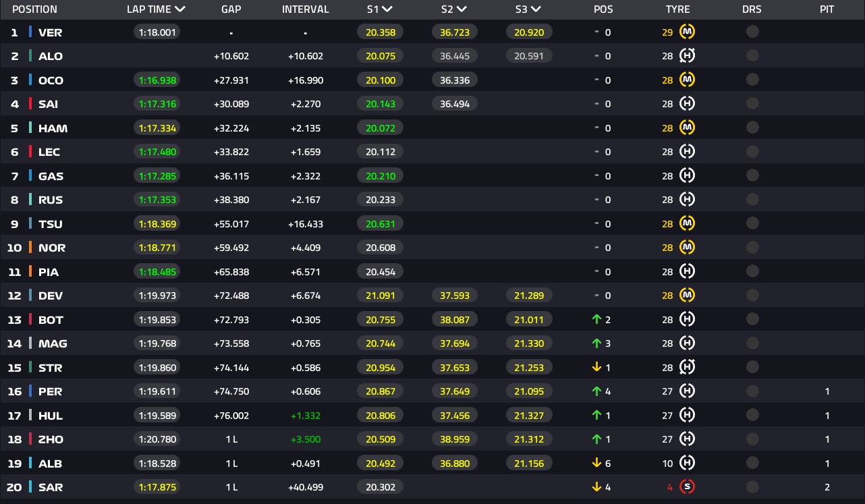Screen dimensions: 865x504
Task: Click Stroll's yellow down arrow icon
Action: pos(596,367)
